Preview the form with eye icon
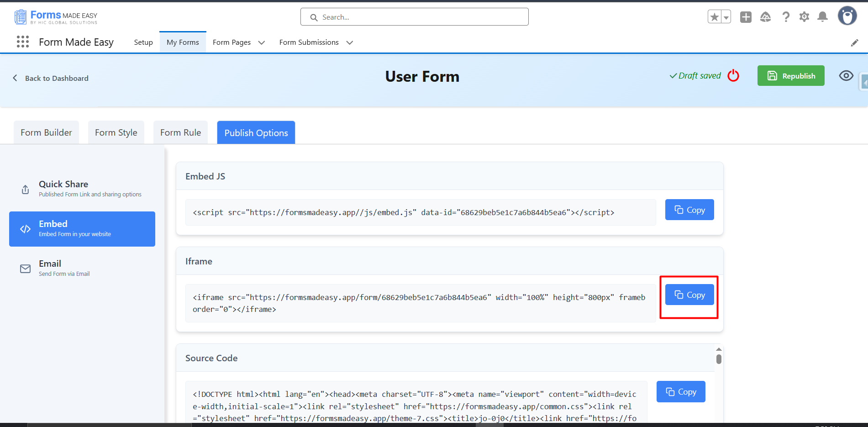The image size is (868, 427). coord(846,76)
